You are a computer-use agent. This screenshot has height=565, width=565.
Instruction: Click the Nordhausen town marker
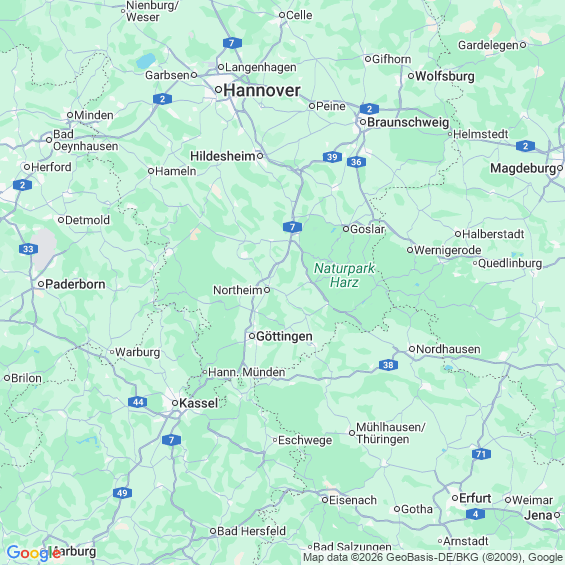[x=412, y=349]
